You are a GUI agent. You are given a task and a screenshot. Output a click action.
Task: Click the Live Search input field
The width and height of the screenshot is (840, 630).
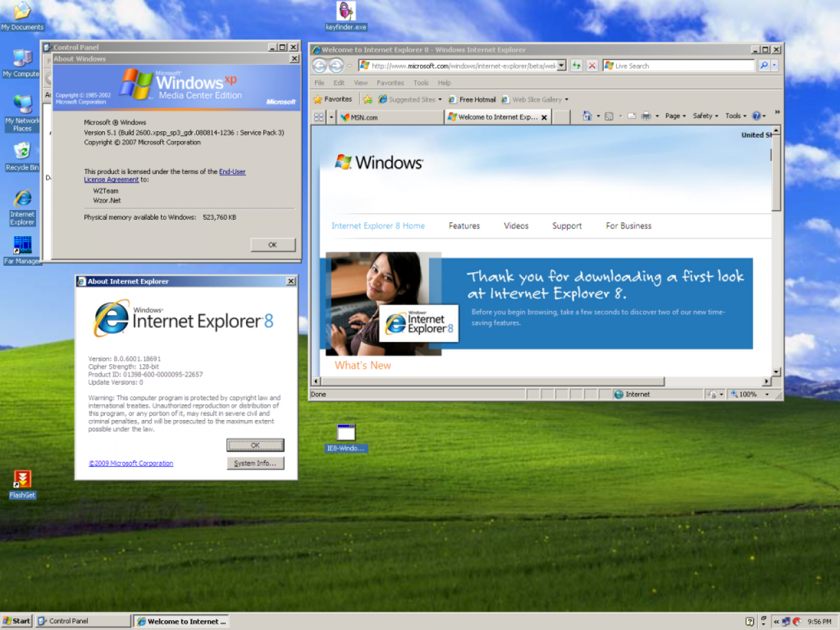point(679,66)
